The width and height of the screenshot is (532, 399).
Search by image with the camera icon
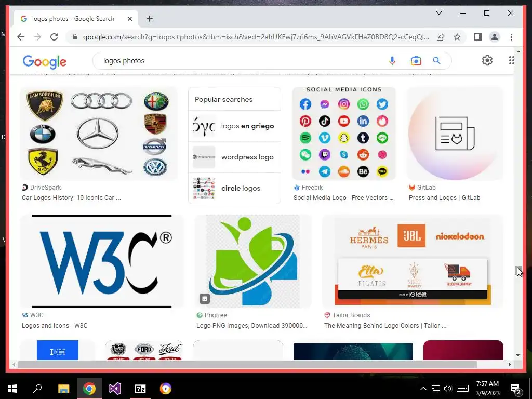coord(416,61)
